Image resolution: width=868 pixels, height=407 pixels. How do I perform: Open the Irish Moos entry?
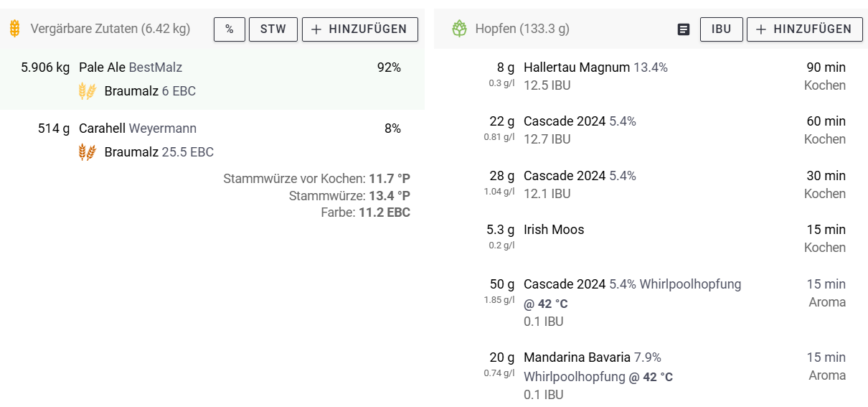[554, 230]
